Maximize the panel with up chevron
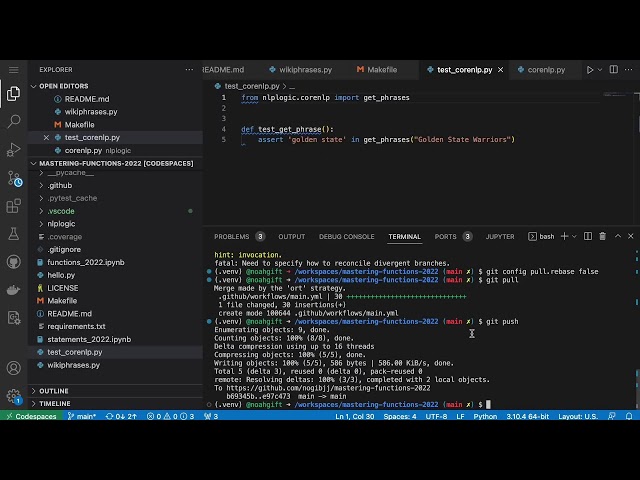This screenshot has width=640, height=480. (x=618, y=236)
